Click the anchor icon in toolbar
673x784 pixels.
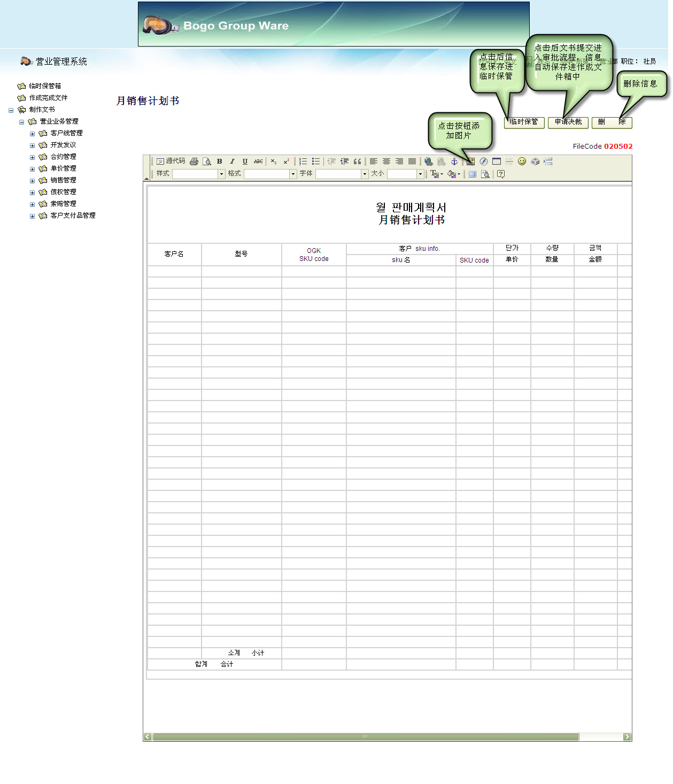tap(454, 162)
